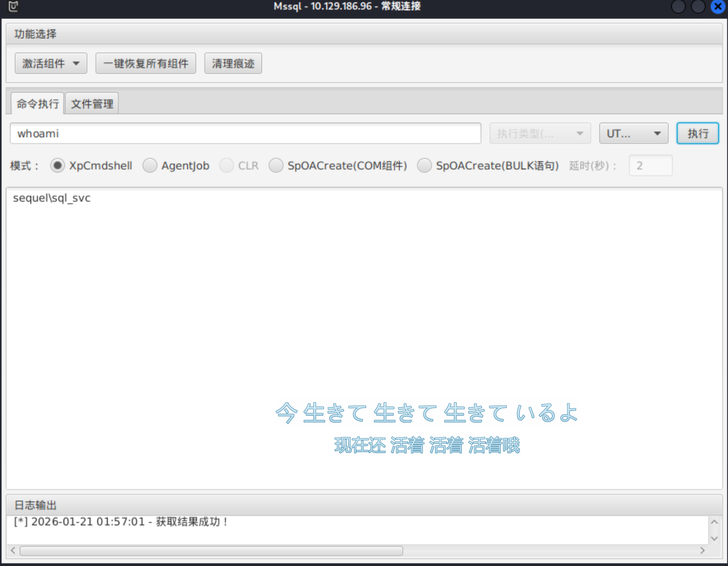Choose SpOACreate(BULK语句) mode
728x566 pixels.
click(x=424, y=166)
